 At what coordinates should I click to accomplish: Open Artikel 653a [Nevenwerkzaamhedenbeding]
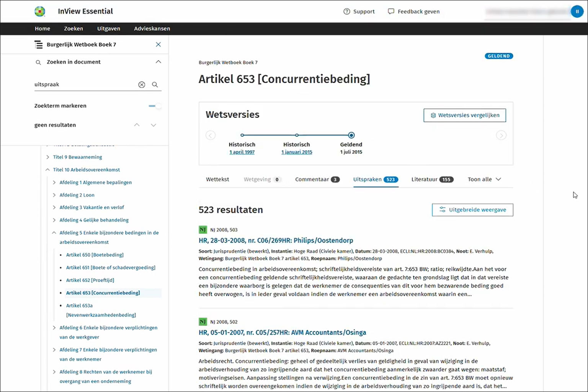coord(101,310)
